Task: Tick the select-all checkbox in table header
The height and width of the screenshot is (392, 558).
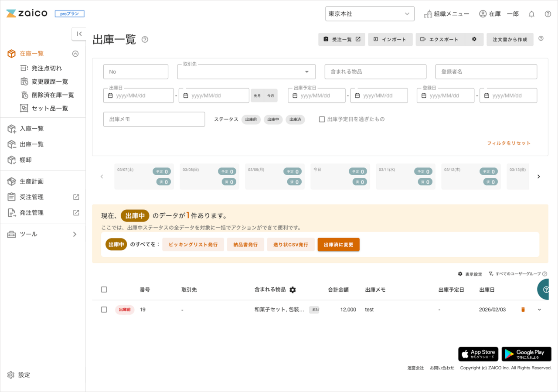Action: coord(104,290)
